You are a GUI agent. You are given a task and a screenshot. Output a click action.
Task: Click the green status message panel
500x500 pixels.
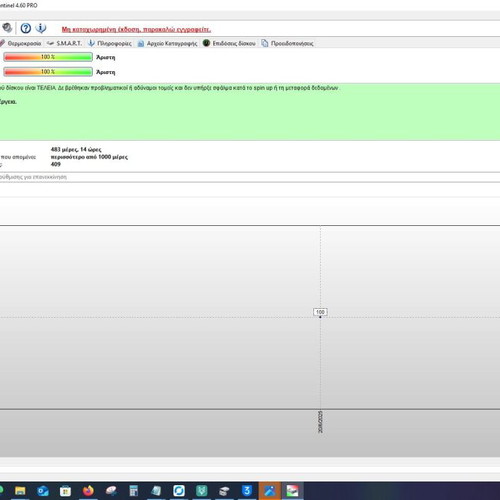(x=250, y=112)
